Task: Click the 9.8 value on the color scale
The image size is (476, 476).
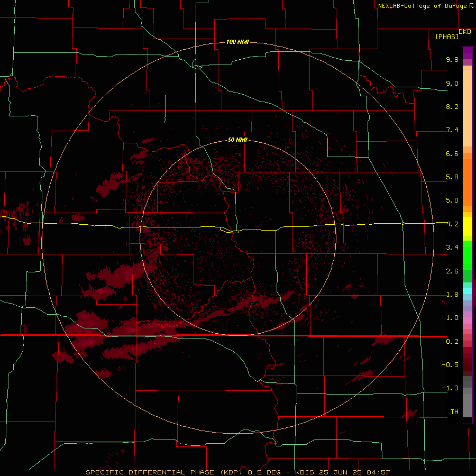Action: (452, 59)
